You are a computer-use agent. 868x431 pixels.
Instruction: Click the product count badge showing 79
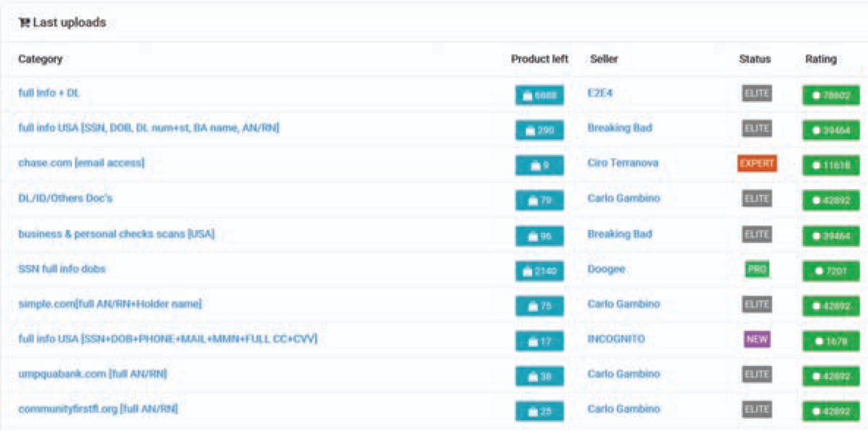tap(539, 200)
